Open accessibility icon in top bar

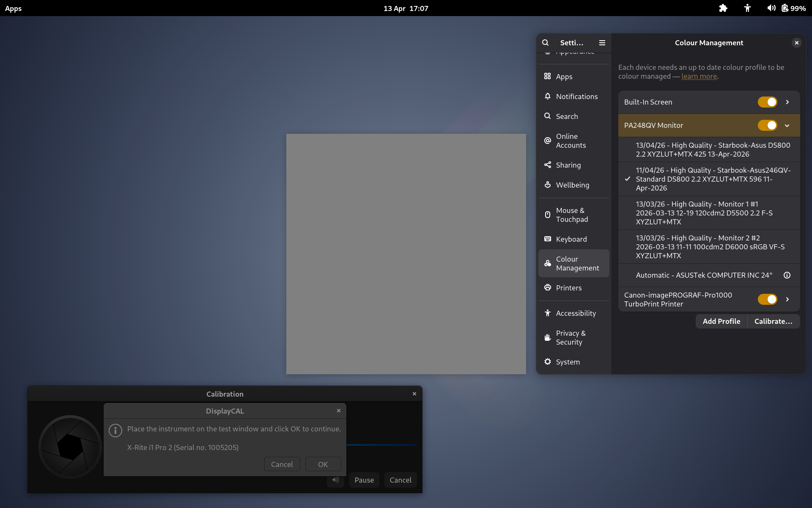(x=747, y=8)
